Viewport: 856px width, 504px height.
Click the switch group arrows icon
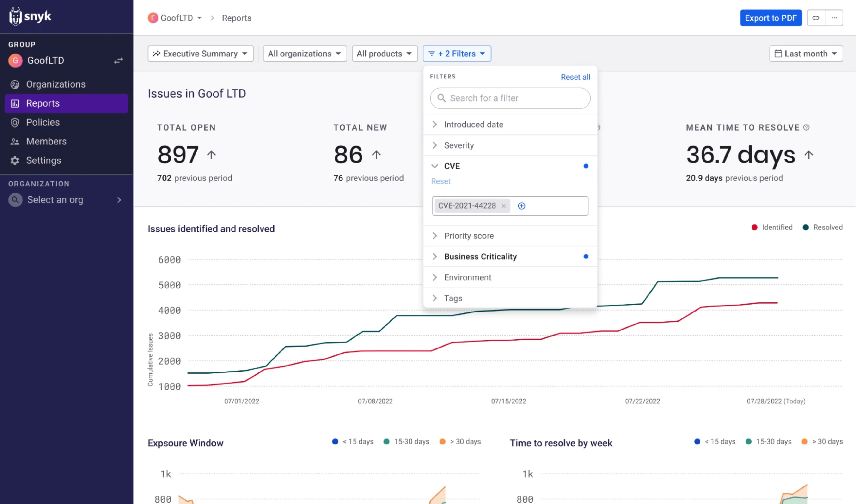118,61
